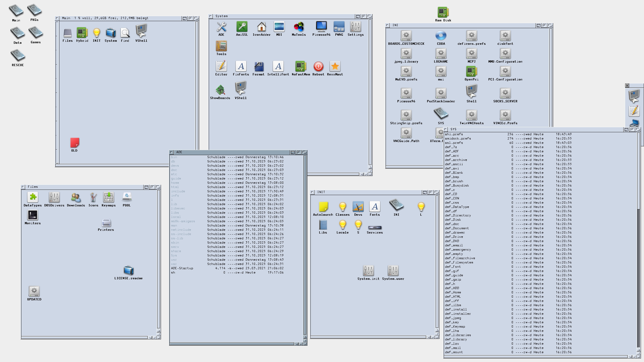Open the Reboot icon in the System window
The width and height of the screenshot is (644, 362).
point(318,67)
